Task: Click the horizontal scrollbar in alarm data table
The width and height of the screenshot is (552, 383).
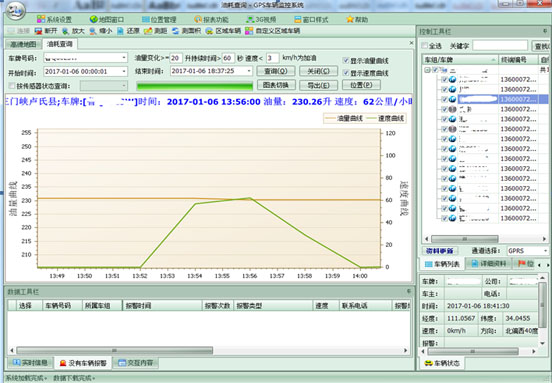Action: pos(209,350)
